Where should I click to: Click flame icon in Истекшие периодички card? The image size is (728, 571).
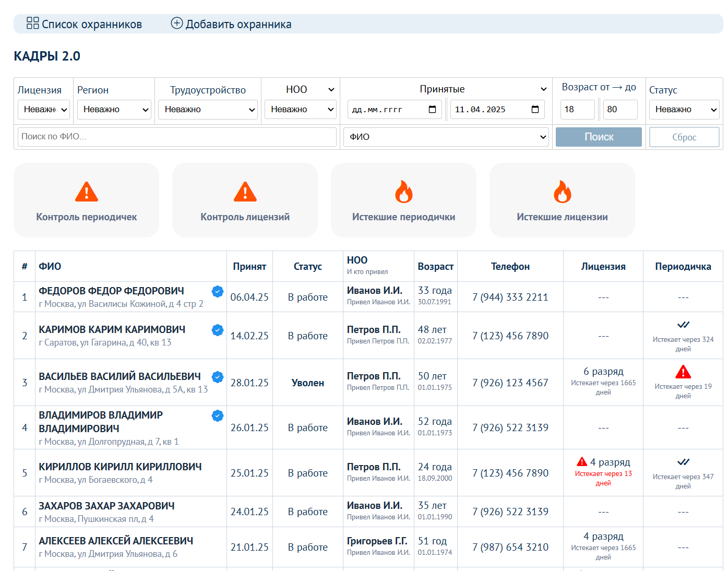click(x=403, y=192)
